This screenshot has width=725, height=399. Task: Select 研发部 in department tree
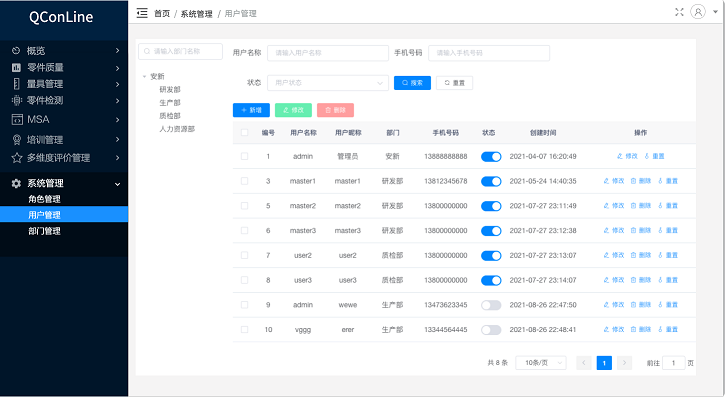tap(170, 90)
